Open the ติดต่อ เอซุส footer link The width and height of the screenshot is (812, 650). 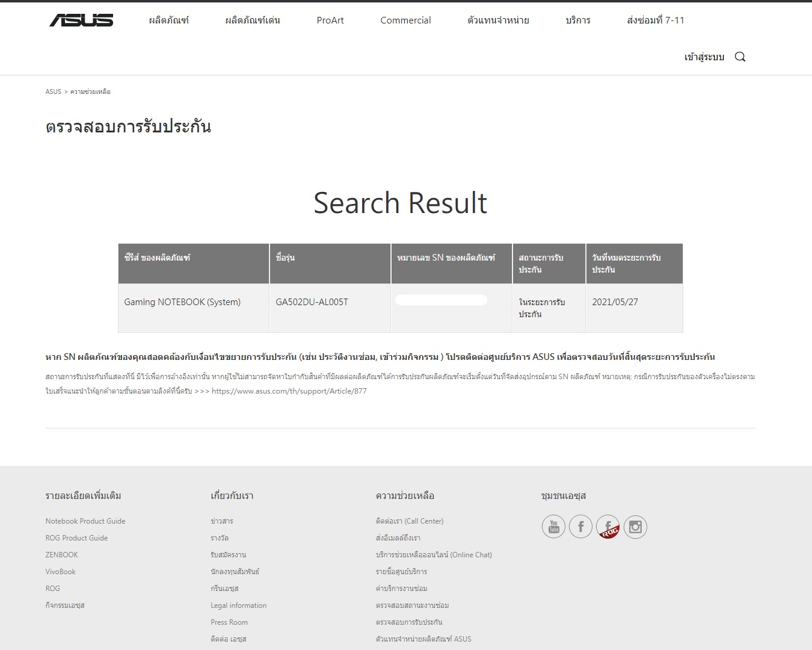tap(229, 639)
